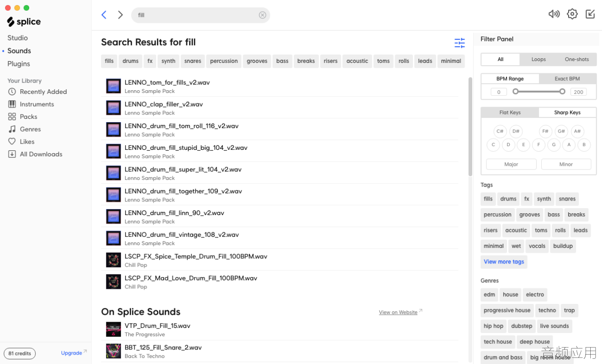This screenshot has height=364, width=602.
Task: Clear the search field with the X icon
Action: pos(262,15)
